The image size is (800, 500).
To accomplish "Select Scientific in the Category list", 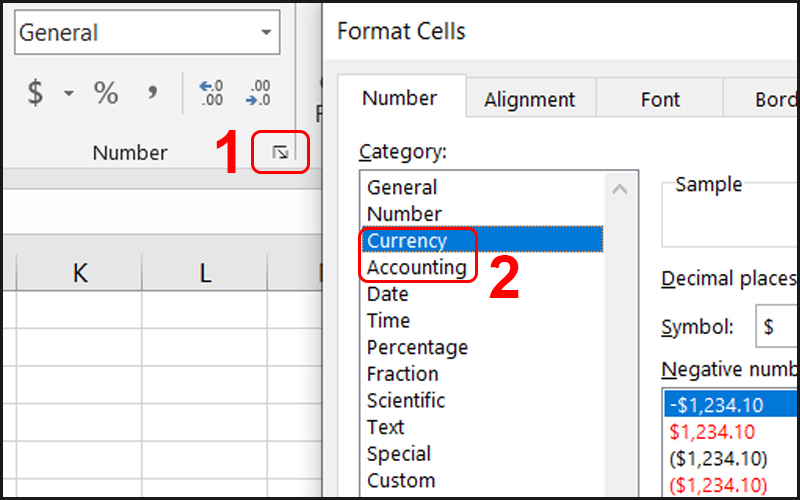I will click(482, 401).
